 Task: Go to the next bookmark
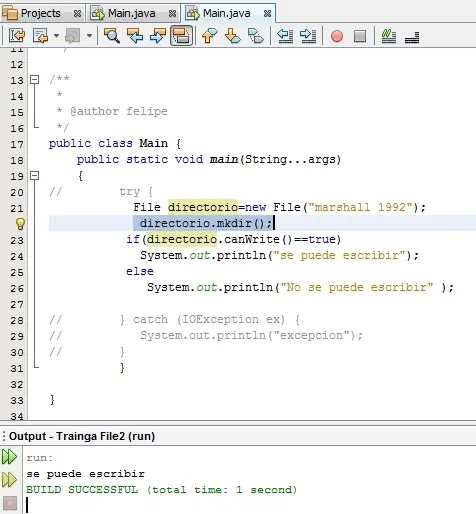tap(233, 35)
